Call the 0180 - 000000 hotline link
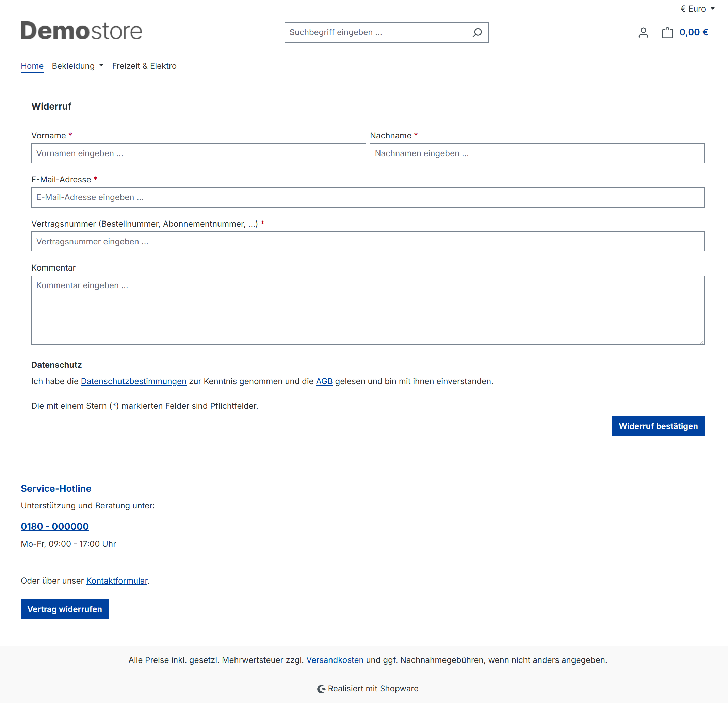Viewport: 728px width, 703px height. pos(54,527)
